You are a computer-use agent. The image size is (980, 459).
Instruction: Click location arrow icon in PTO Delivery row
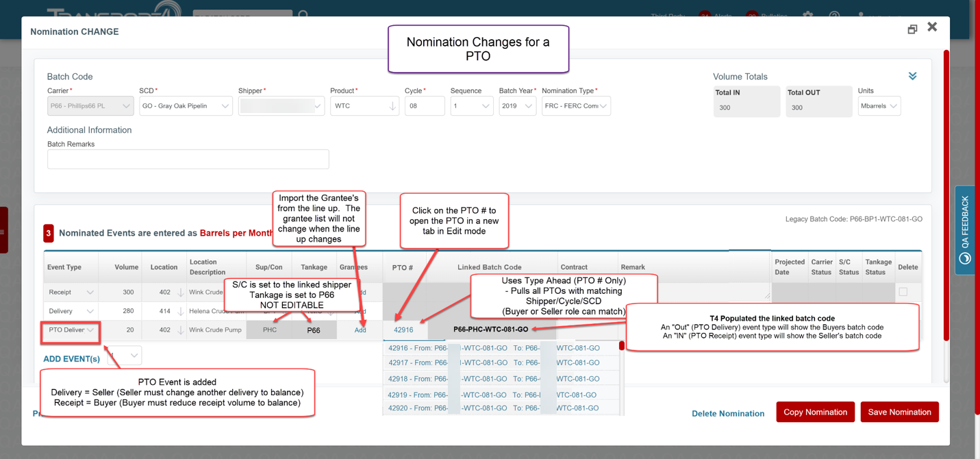(x=181, y=330)
